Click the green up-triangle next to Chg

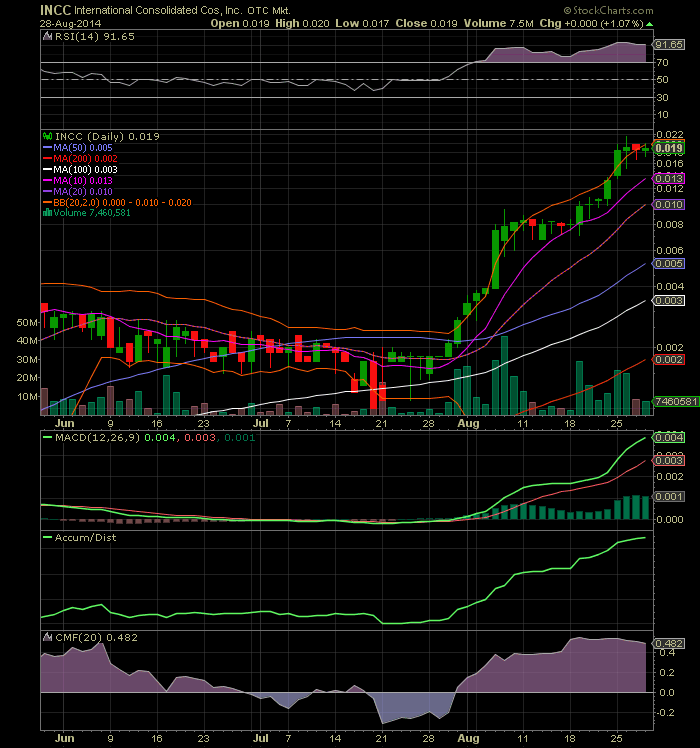(649, 23)
